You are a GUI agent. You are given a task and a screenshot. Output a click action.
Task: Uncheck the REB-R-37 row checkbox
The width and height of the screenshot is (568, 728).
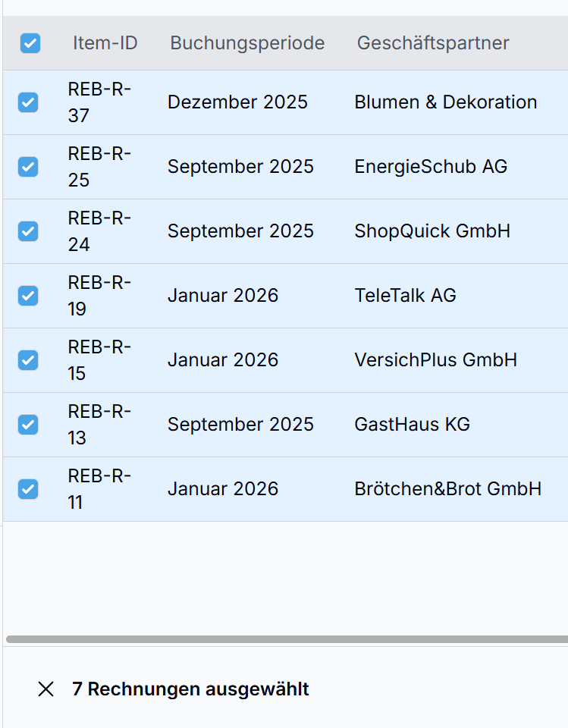(x=28, y=102)
